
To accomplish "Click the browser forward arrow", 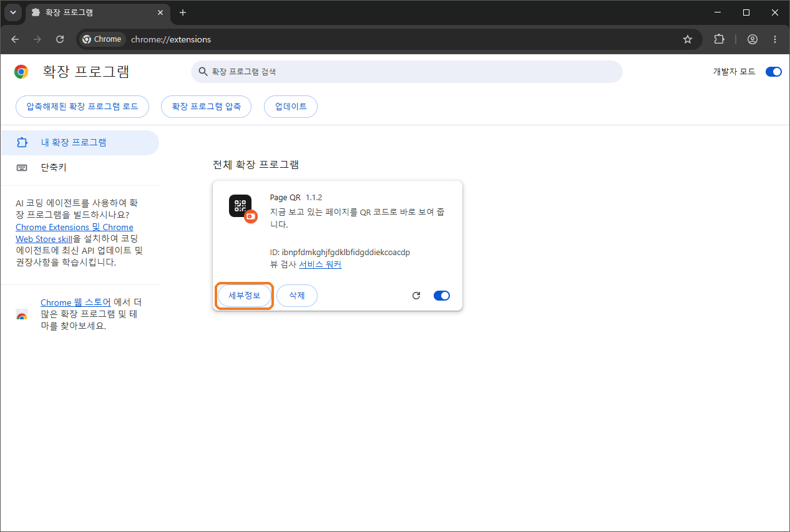I will pyautogui.click(x=37, y=39).
